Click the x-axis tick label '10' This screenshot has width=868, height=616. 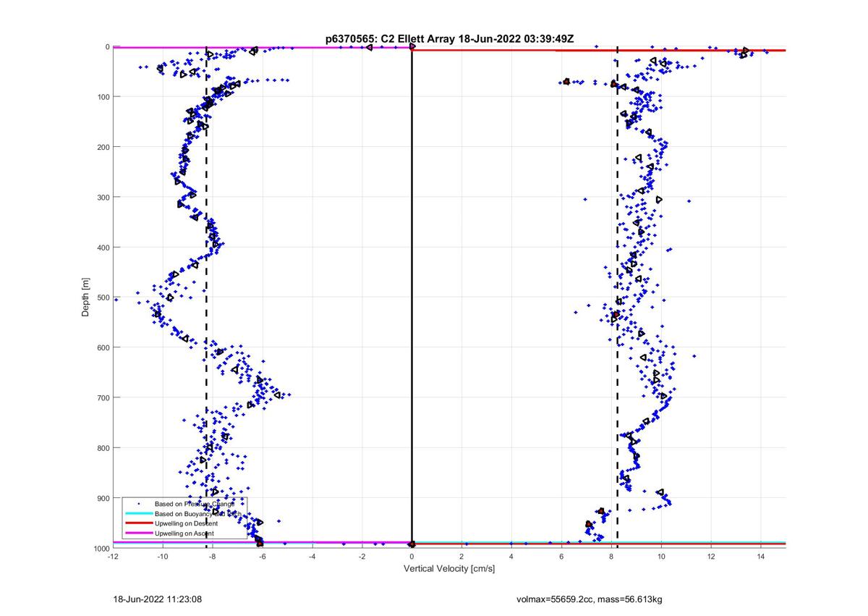(661, 557)
